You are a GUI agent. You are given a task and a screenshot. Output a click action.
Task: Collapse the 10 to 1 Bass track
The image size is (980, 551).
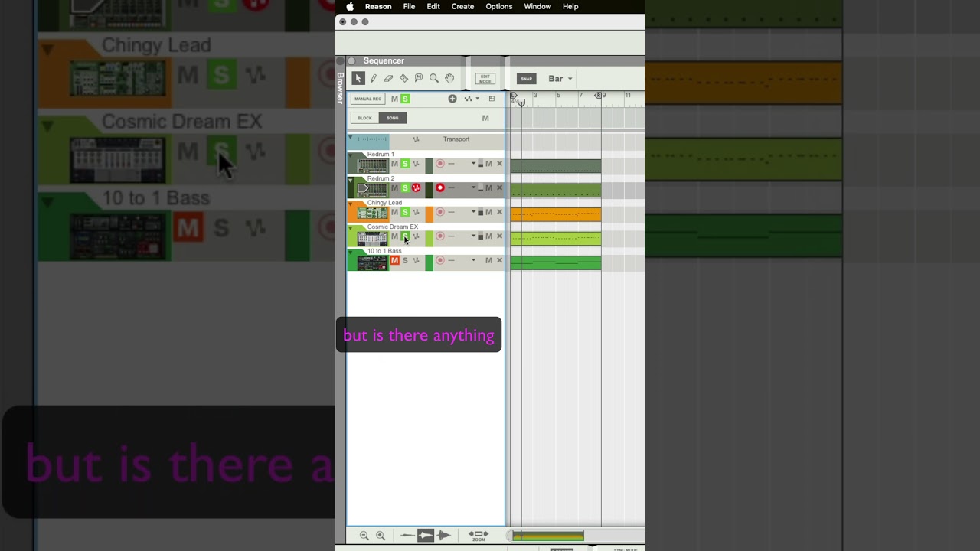point(351,252)
